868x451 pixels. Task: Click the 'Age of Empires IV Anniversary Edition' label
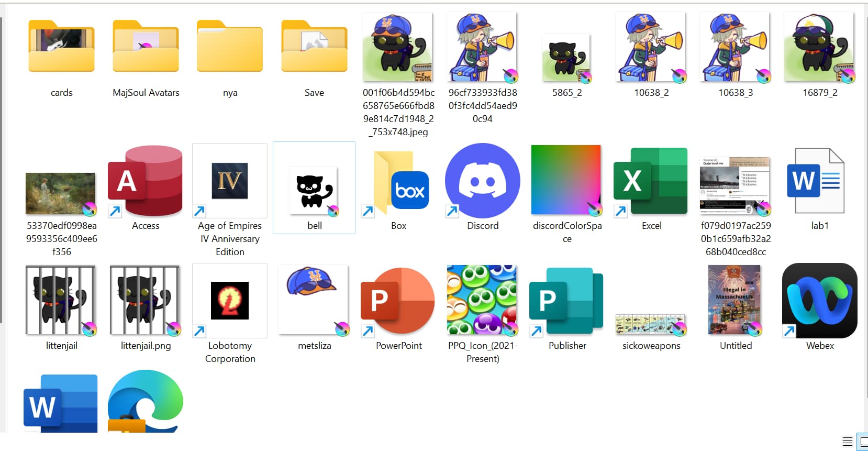click(x=230, y=239)
